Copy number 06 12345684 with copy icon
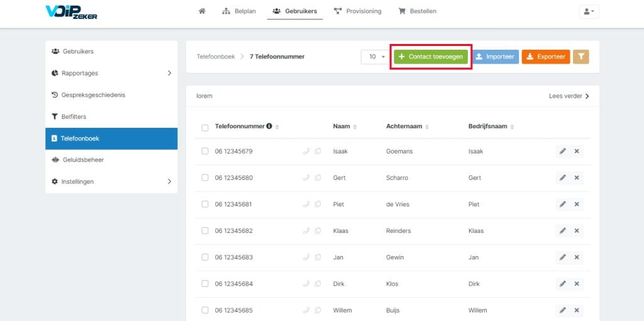Viewport: 644px width, 321px height. coord(318,284)
